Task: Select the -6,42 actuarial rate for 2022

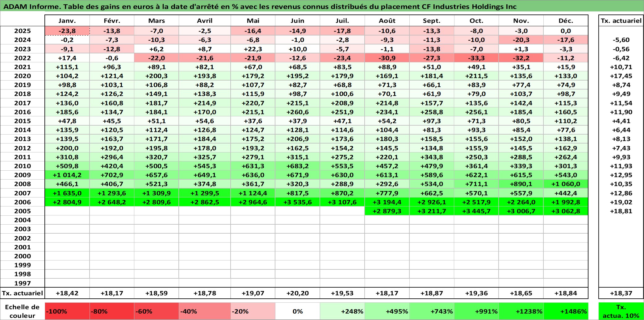Action: tap(621, 58)
